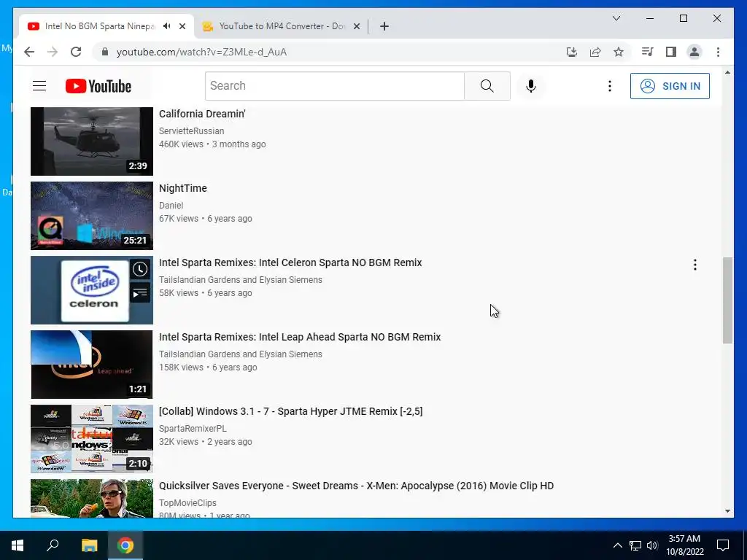The width and height of the screenshot is (747, 560).
Task: Share this page from the address bar
Action: [x=595, y=52]
